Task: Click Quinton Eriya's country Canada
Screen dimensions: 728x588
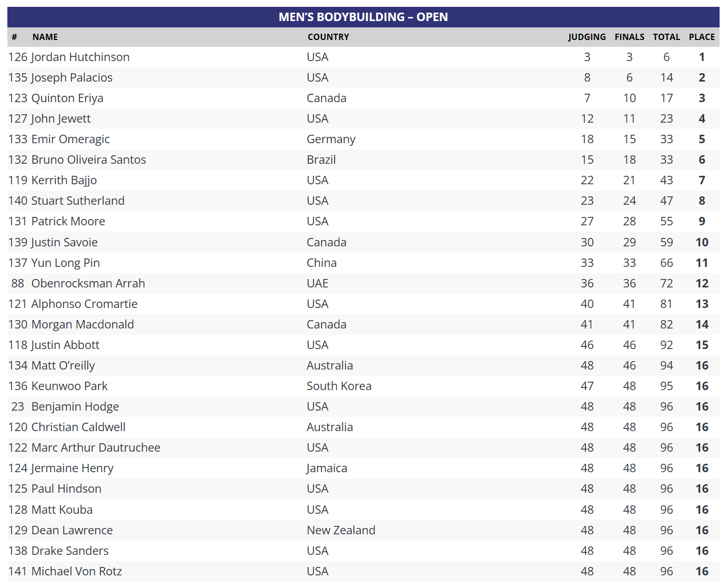Action: [x=327, y=98]
